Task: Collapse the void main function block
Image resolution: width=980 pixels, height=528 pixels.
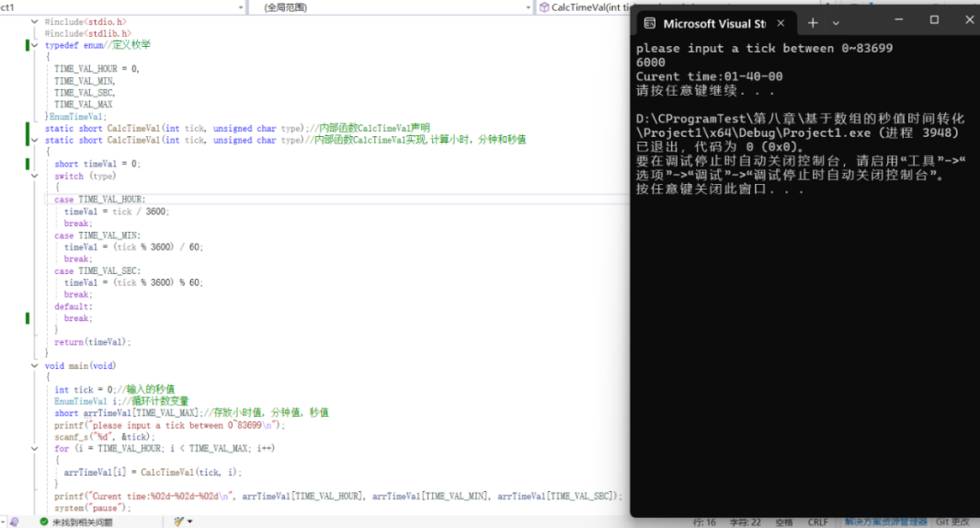Action: coord(34,366)
